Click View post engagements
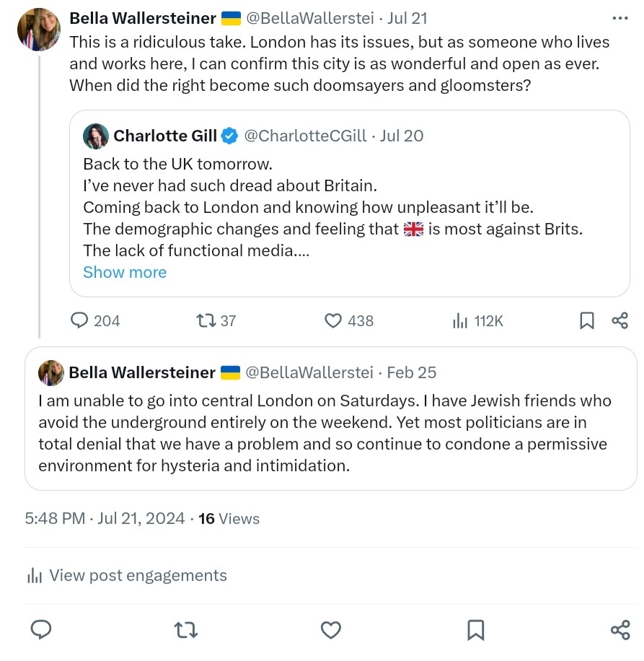Image resolution: width=644 pixels, height=661 pixels. (x=127, y=575)
